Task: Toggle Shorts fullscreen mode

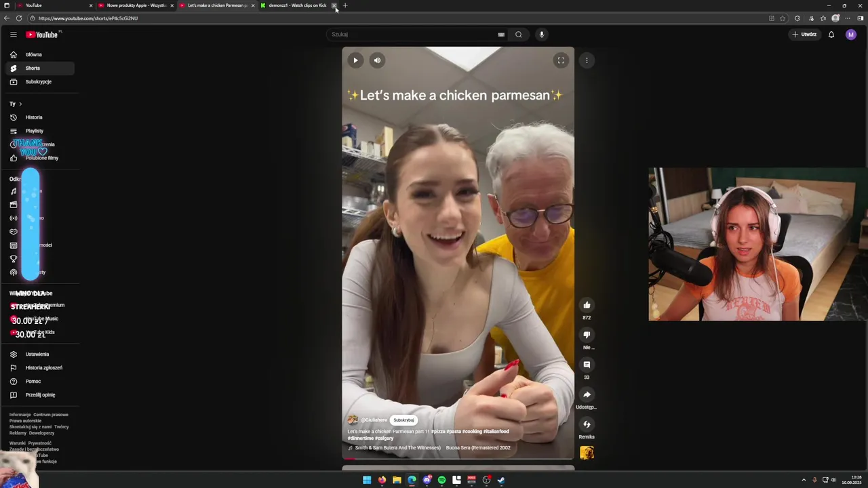Action: [561, 60]
